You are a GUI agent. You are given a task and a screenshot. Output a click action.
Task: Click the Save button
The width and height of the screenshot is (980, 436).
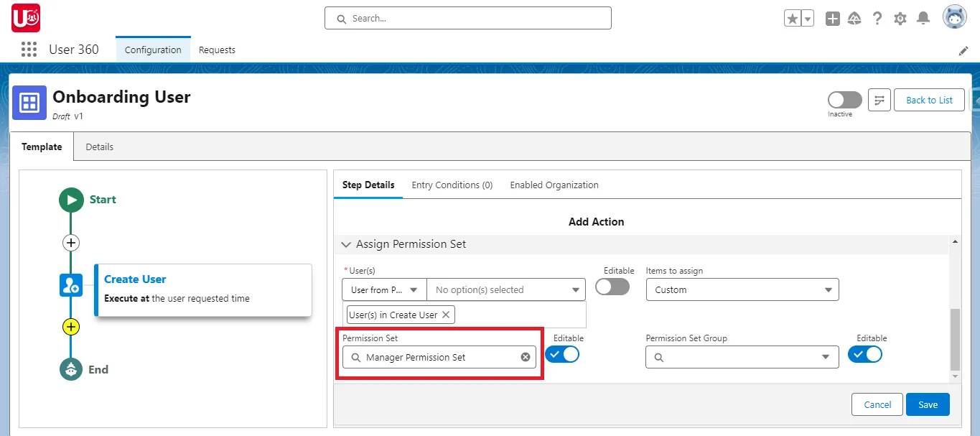point(928,404)
